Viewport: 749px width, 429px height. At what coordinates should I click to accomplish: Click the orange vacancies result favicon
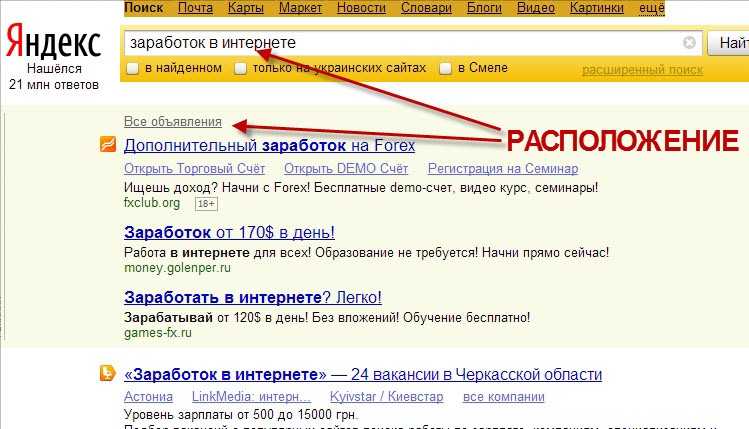(108, 373)
